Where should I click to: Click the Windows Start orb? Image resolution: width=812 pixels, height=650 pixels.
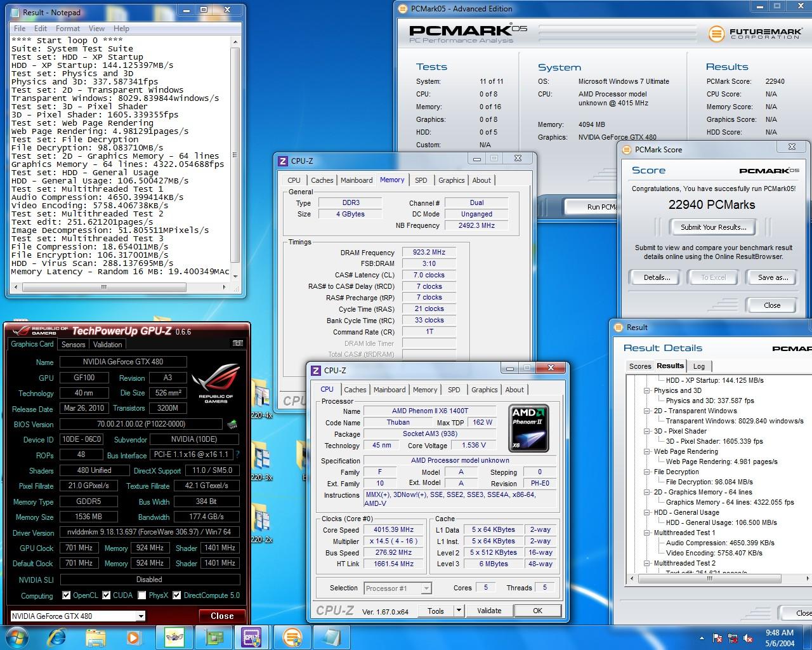point(16,637)
